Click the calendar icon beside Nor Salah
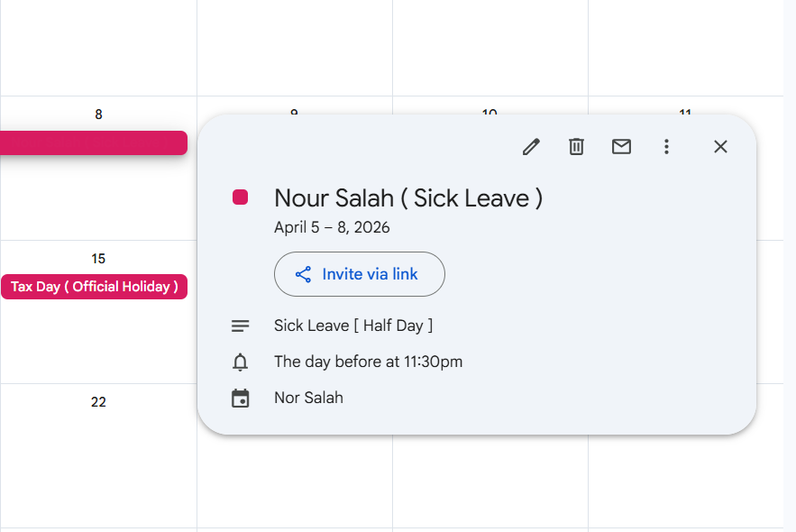This screenshot has height=532, width=796. tap(240, 399)
